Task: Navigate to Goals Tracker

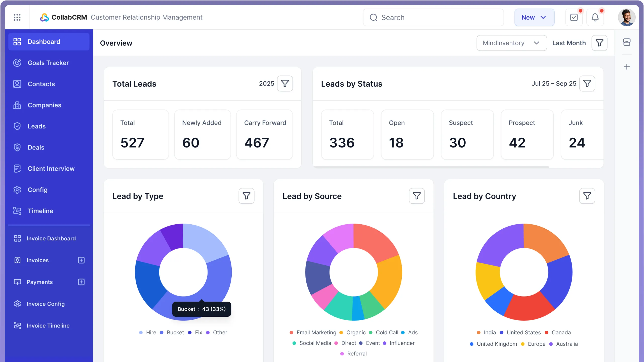Action: coord(48,63)
